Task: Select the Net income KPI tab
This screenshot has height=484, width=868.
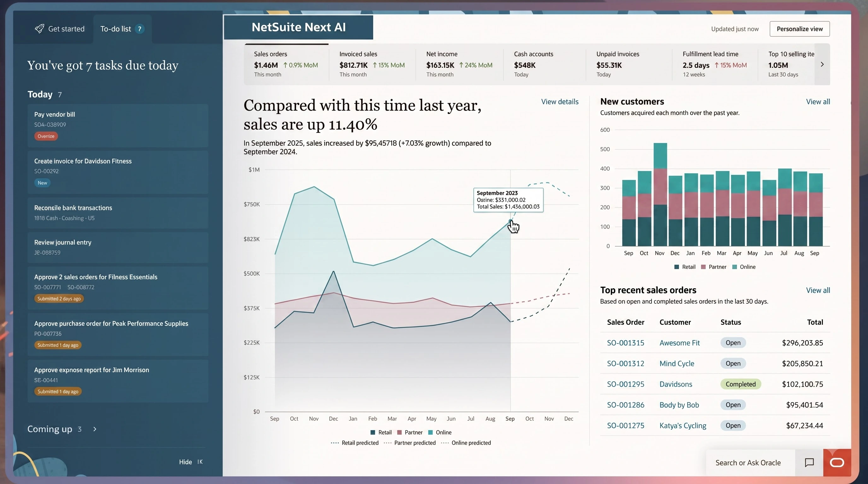Action: click(459, 64)
